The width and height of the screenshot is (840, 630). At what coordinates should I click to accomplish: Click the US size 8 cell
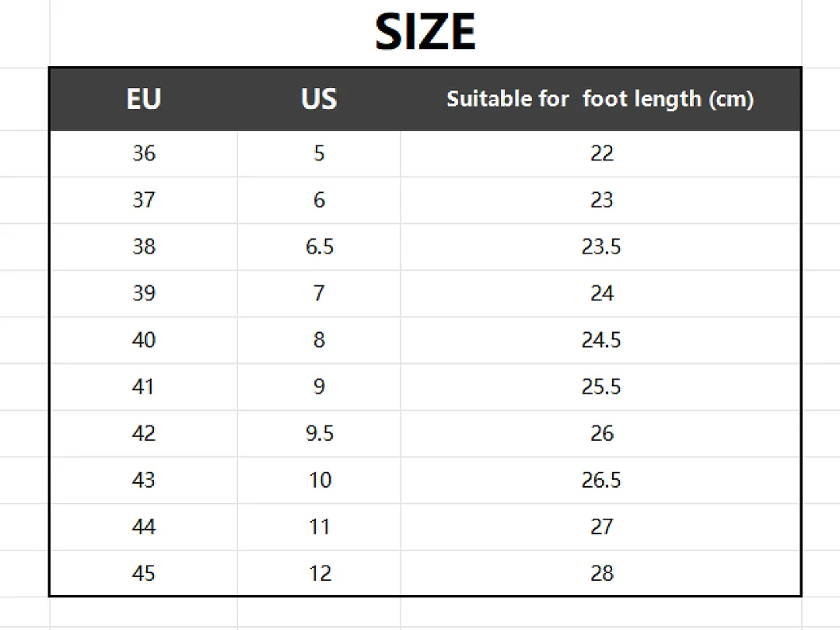pos(320,340)
